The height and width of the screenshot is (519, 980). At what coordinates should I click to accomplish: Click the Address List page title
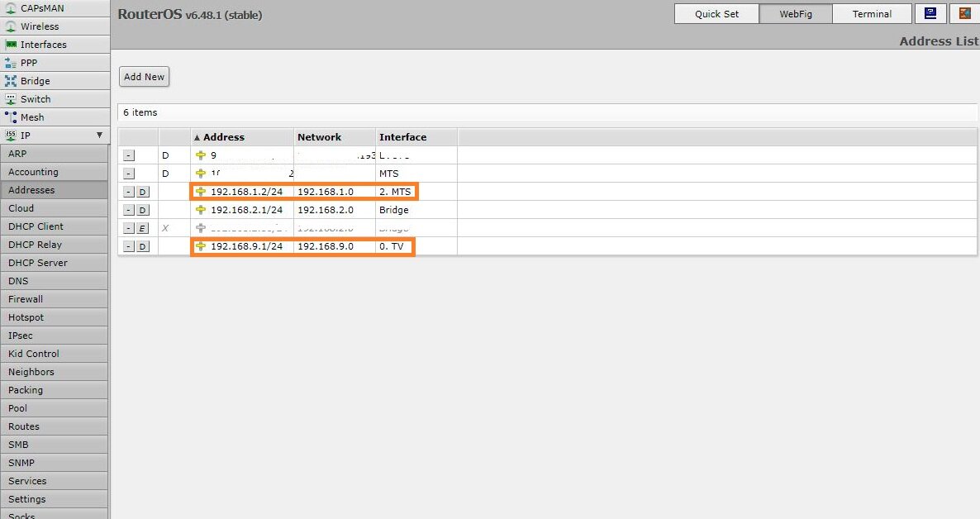939,40
